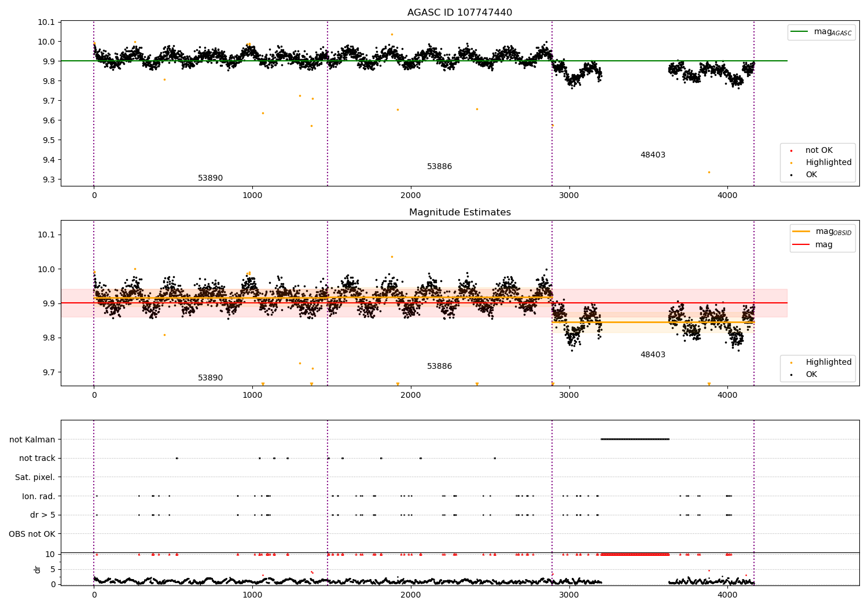Click the "not OK" legend entry

(819, 151)
